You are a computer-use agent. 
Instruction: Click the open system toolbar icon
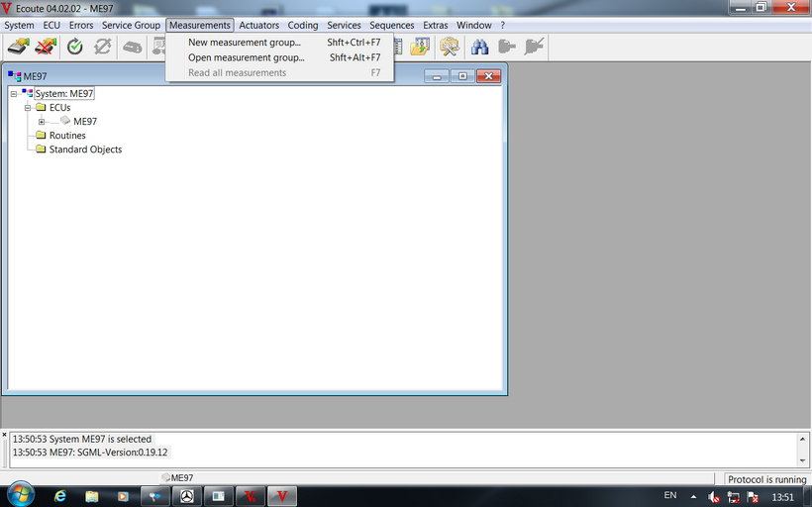[18, 47]
